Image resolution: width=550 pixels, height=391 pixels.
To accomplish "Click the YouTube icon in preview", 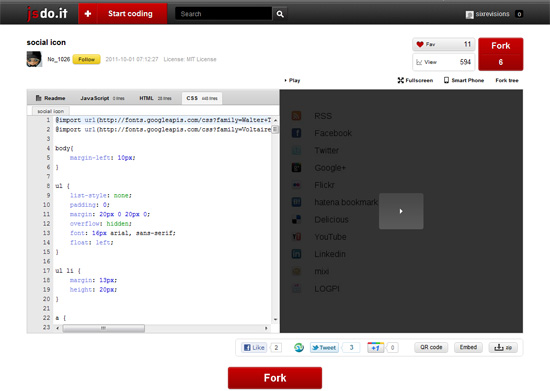I will coord(296,237).
